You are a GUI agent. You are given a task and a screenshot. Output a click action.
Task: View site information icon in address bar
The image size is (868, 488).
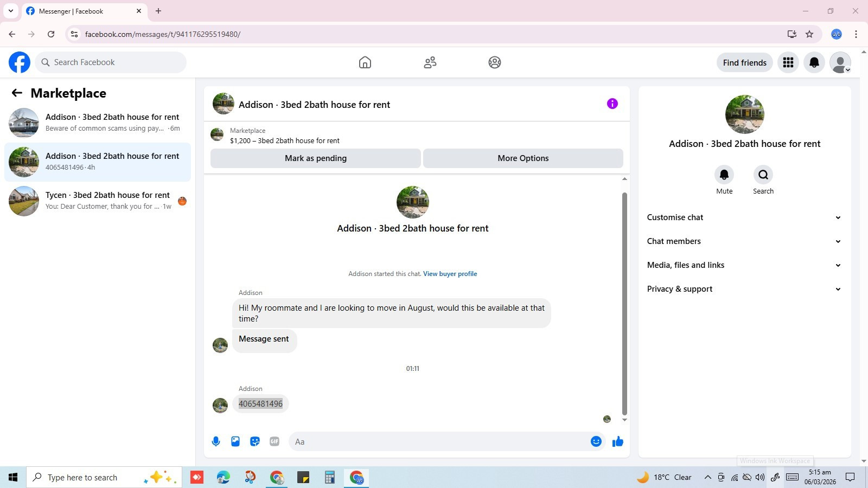(74, 34)
